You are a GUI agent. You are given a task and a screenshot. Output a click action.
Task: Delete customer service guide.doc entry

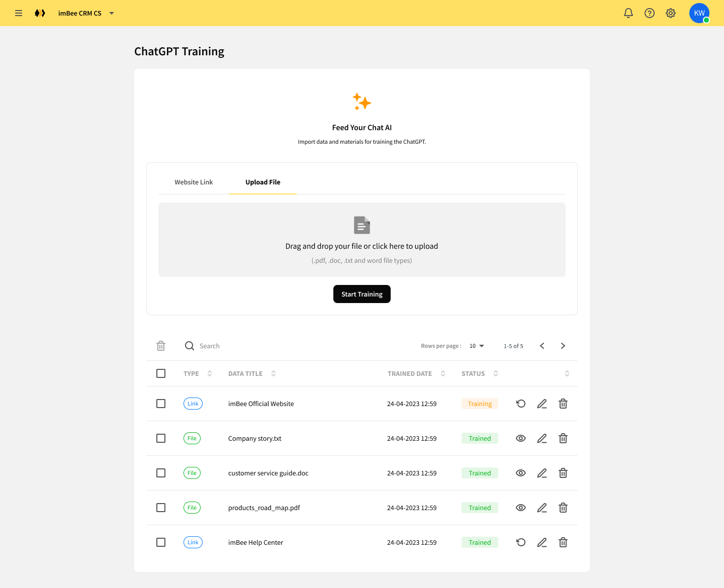tap(563, 473)
